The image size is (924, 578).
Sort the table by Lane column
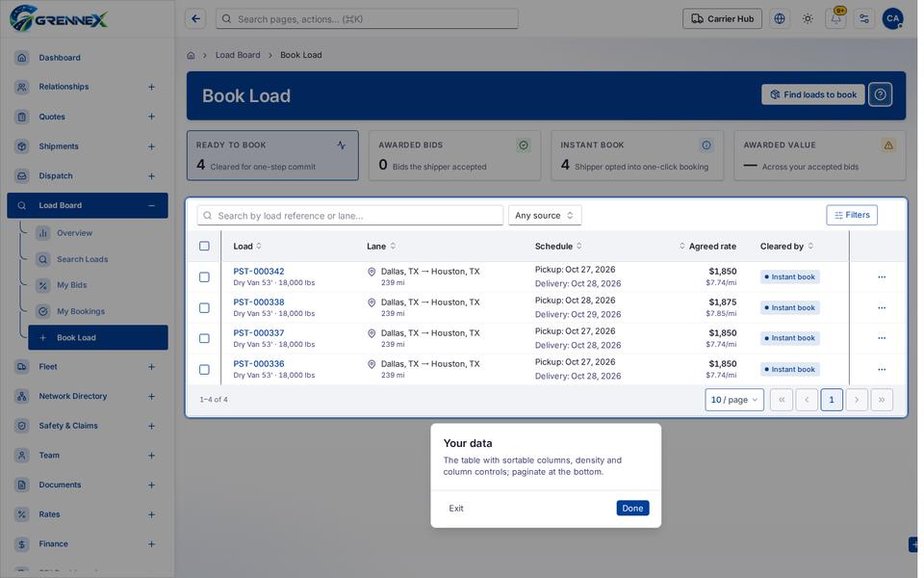pos(381,246)
